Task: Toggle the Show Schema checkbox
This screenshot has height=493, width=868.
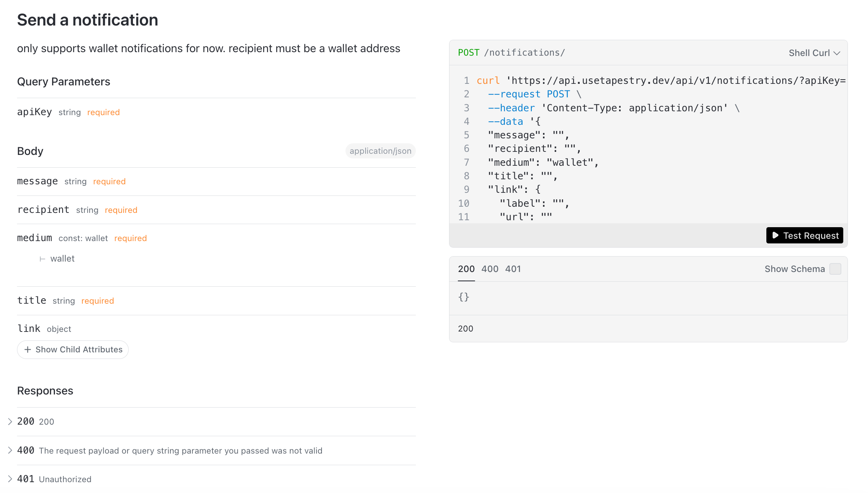Action: 835,269
